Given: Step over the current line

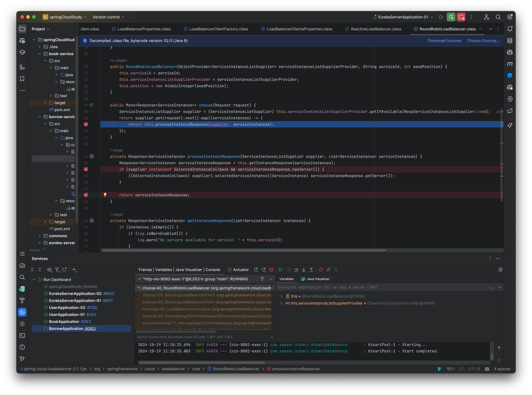Looking at the screenshot, I should click(296, 269).
